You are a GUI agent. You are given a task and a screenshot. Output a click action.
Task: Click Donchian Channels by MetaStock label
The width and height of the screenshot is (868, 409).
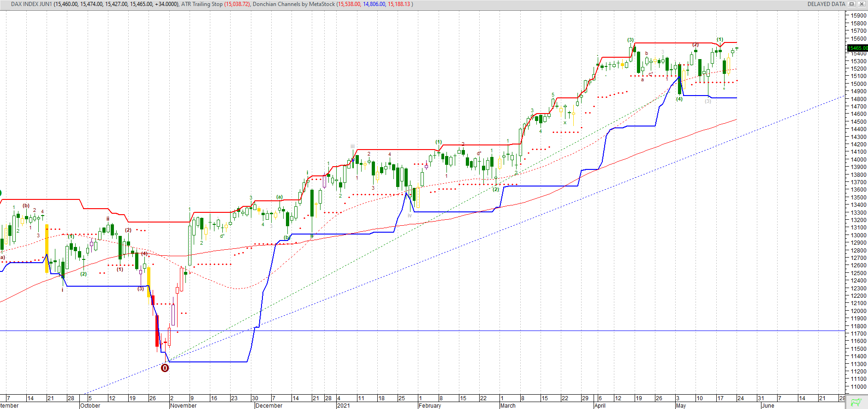tap(294, 4)
